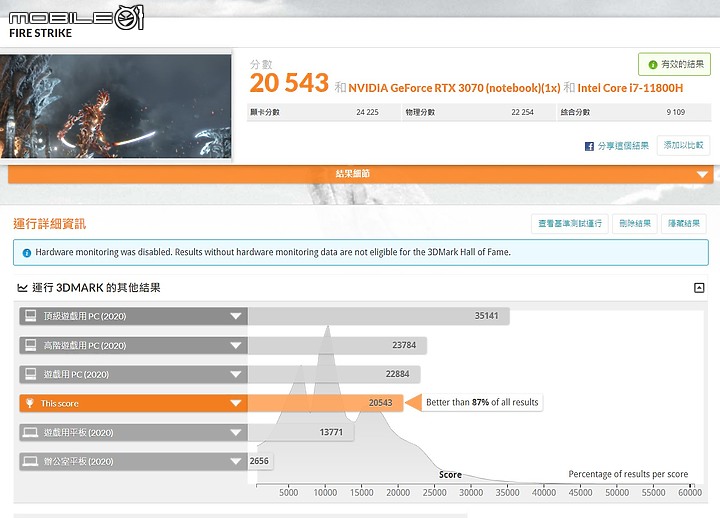Click the chart icon beside 運行 3DMARK heading
720x518 pixels.
22,288
